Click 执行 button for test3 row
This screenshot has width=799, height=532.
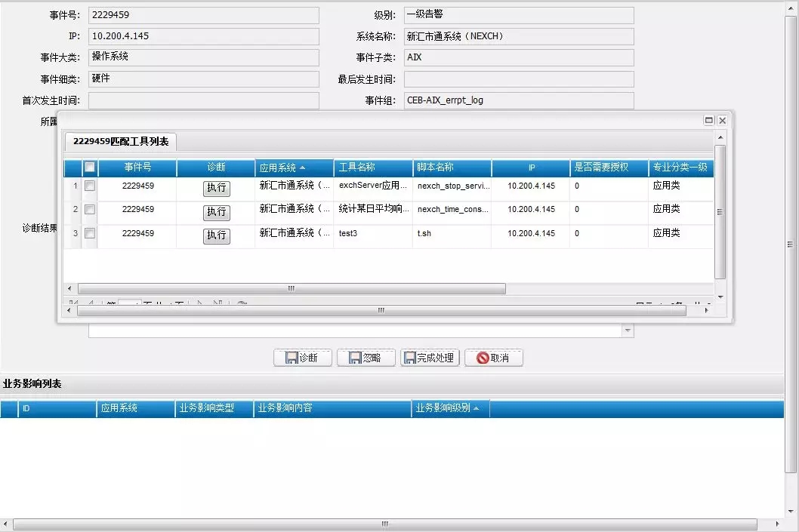point(216,235)
